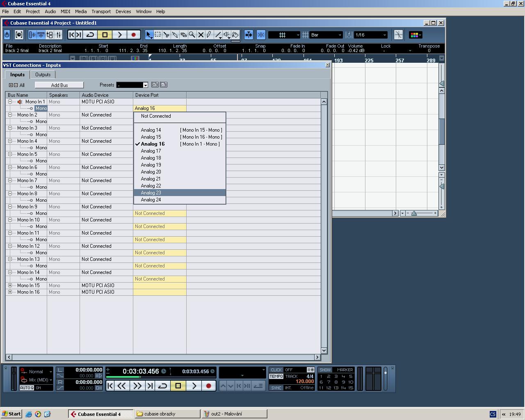
Task: Click the horizontal zoom slider handle
Action: coord(414,213)
